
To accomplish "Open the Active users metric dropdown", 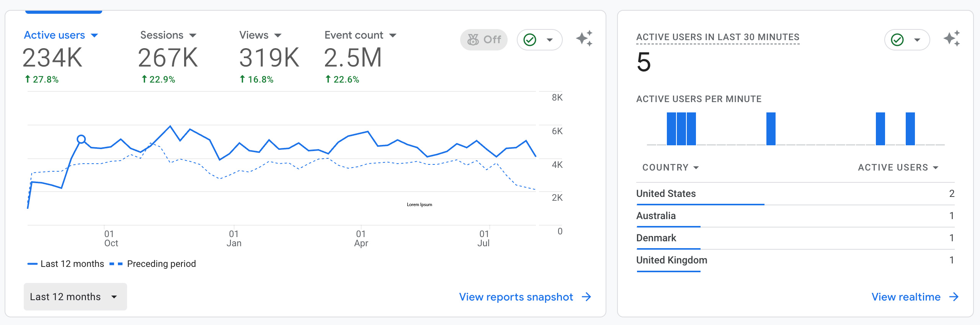I will pos(94,36).
